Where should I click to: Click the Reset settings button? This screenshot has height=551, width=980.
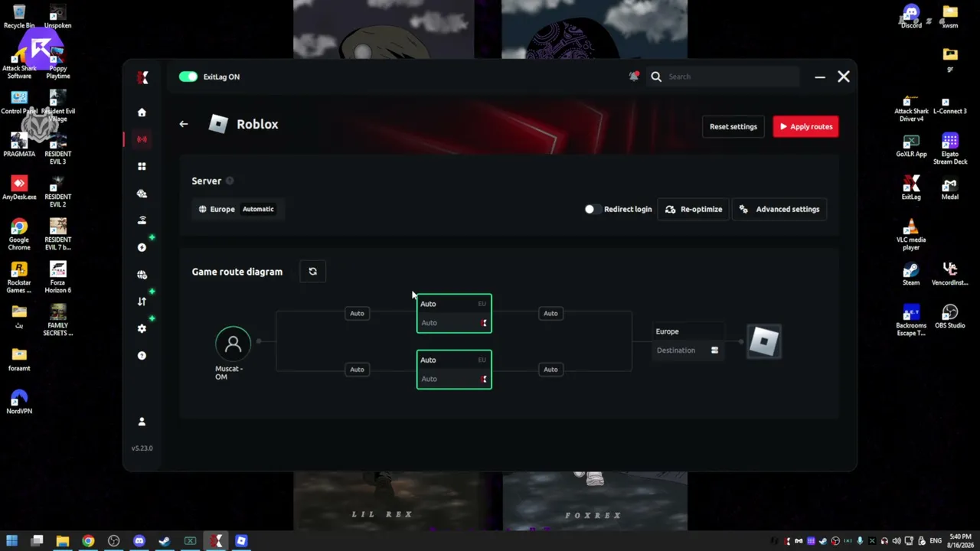tap(733, 127)
